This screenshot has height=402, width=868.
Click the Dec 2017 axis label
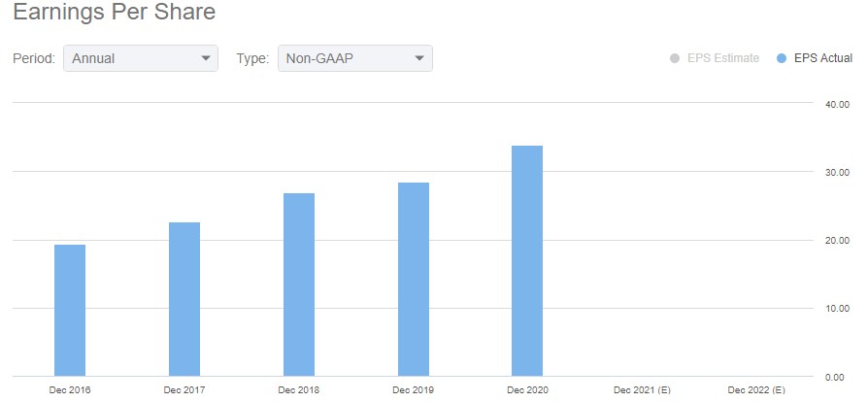coord(184,389)
